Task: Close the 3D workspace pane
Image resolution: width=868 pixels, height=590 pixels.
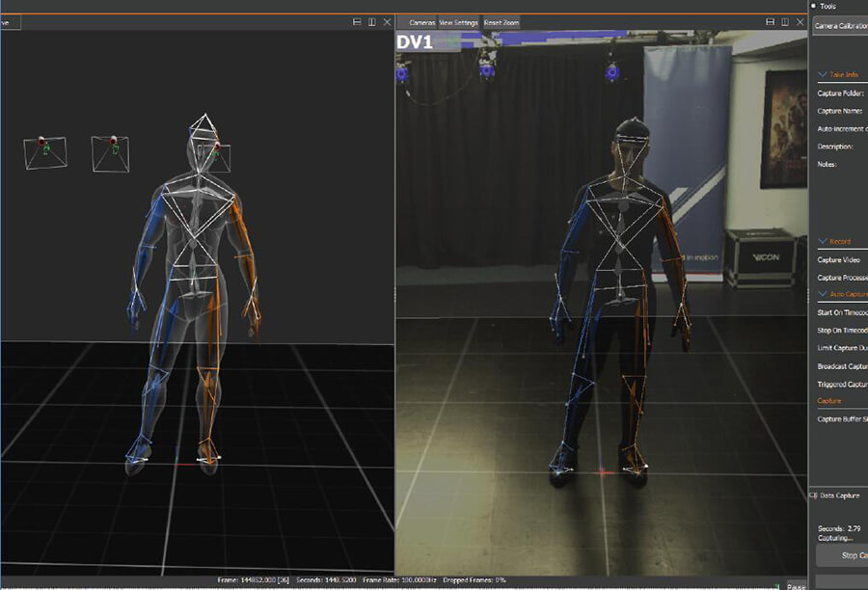Action: point(387,22)
